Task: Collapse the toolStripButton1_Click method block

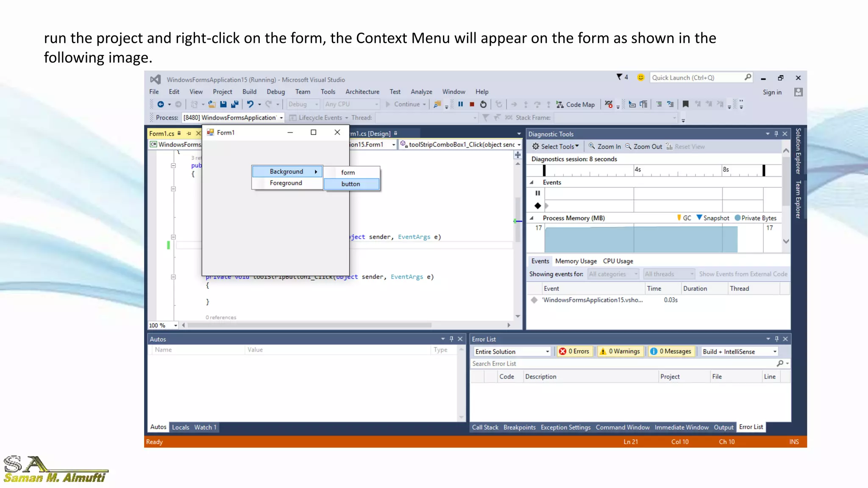Action: [x=173, y=277]
